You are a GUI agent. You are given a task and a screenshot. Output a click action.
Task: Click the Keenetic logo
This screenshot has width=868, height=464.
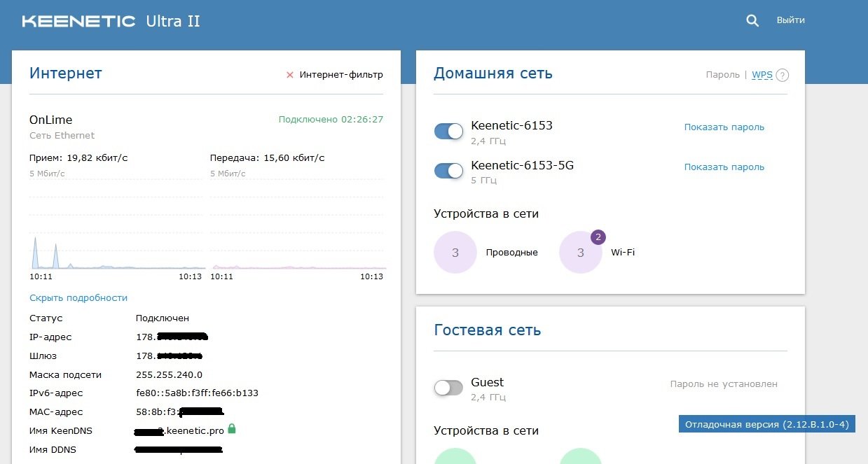[x=79, y=21]
